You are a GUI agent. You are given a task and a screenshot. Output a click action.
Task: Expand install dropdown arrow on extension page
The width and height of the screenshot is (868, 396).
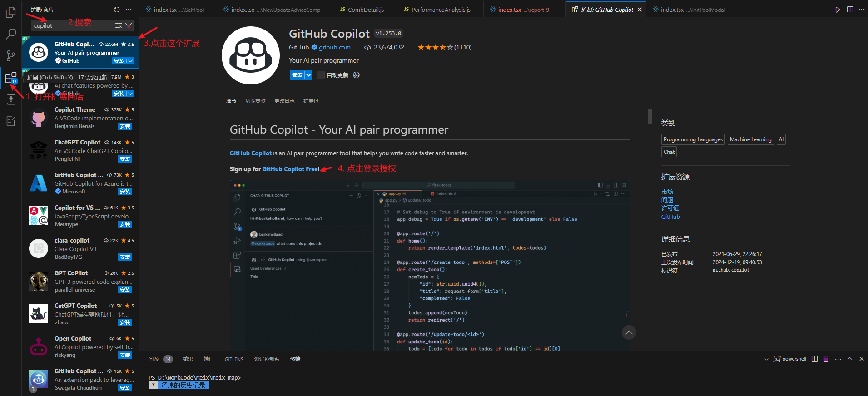(308, 75)
